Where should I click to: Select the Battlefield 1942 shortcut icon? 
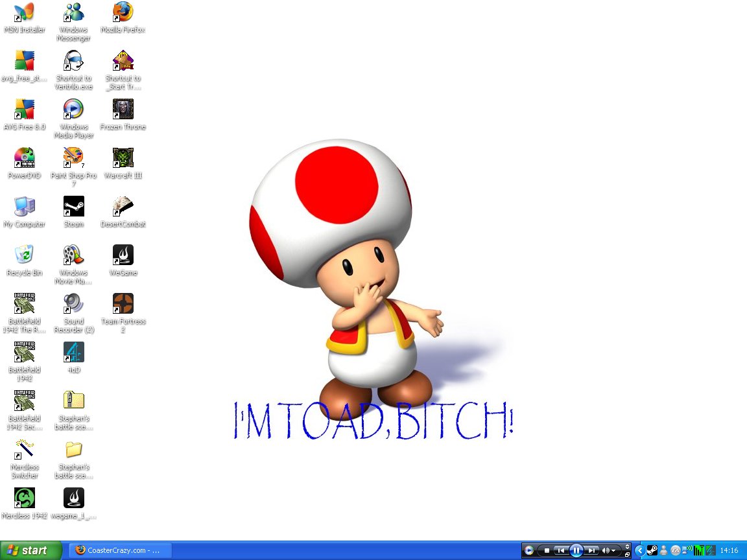click(24, 362)
